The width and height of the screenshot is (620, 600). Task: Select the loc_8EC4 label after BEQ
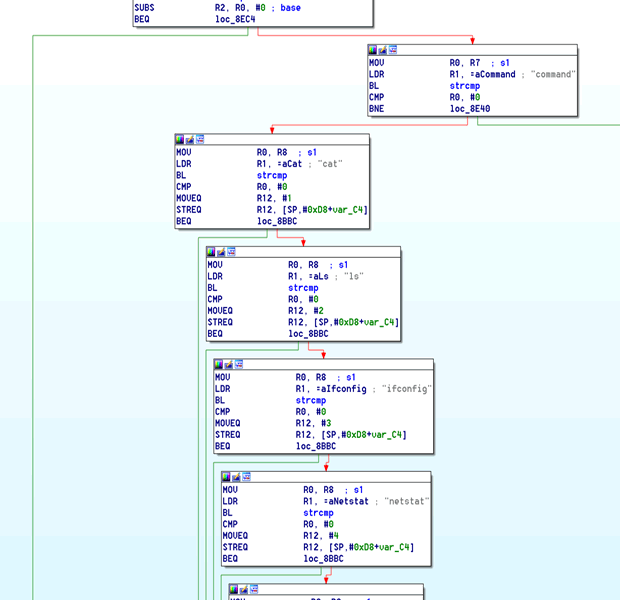pos(234,19)
